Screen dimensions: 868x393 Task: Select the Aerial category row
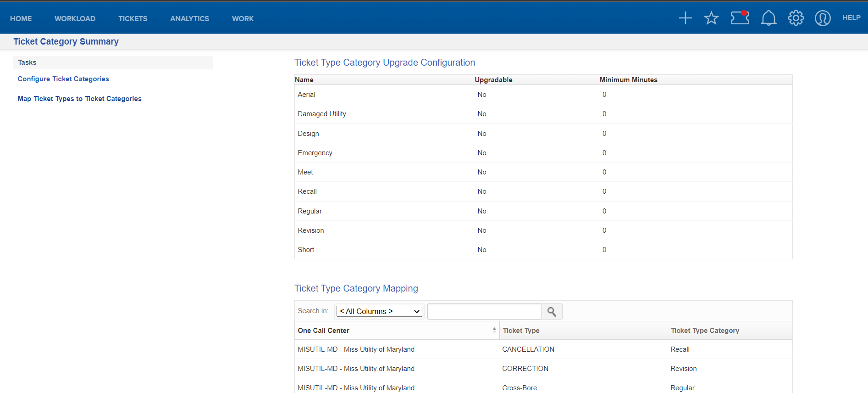(543, 95)
